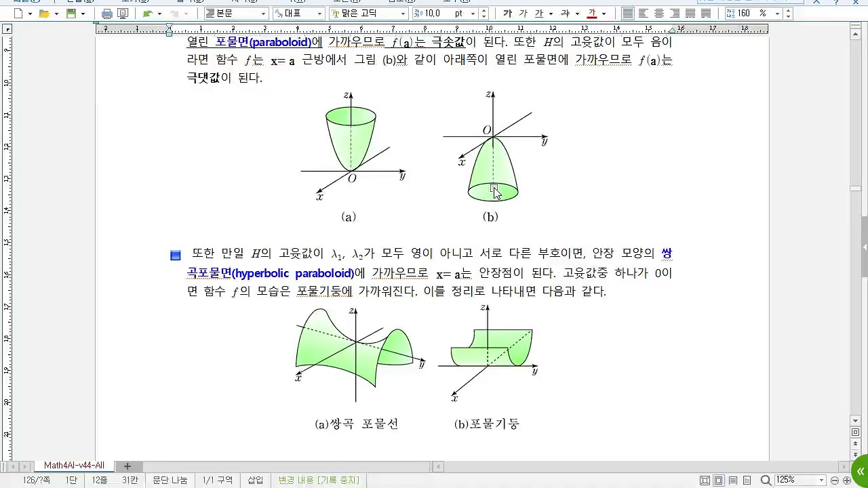868x488 pixels.
Task: Click next page double-arrow button
Action: click(856, 454)
